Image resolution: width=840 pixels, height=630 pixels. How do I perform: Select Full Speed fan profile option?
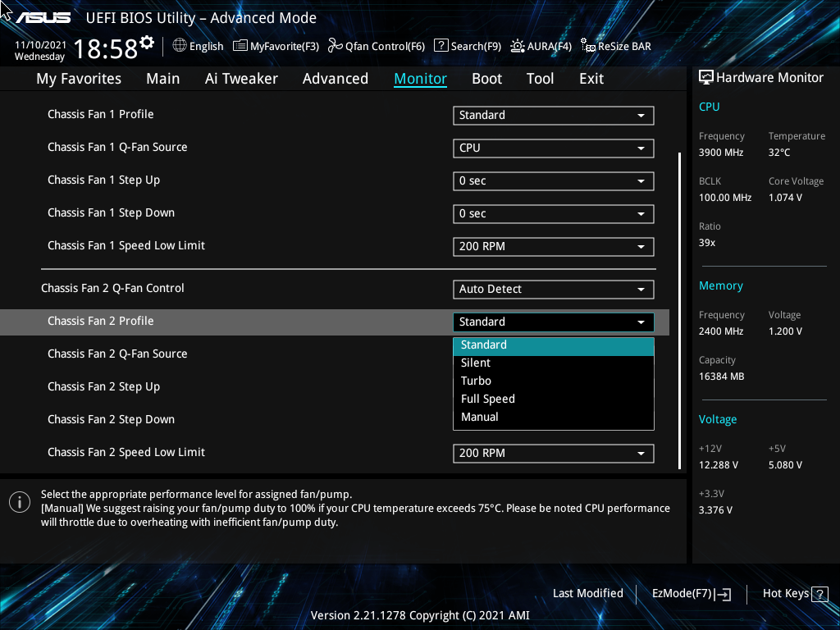coord(554,399)
